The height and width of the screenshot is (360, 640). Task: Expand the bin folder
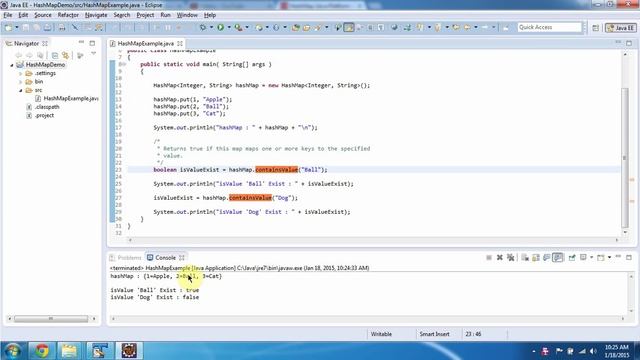(x=20, y=82)
